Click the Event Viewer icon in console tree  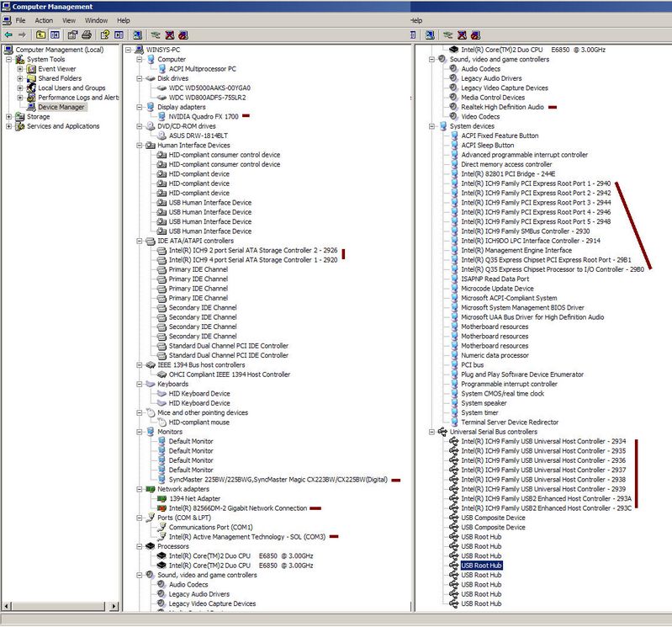[31, 69]
